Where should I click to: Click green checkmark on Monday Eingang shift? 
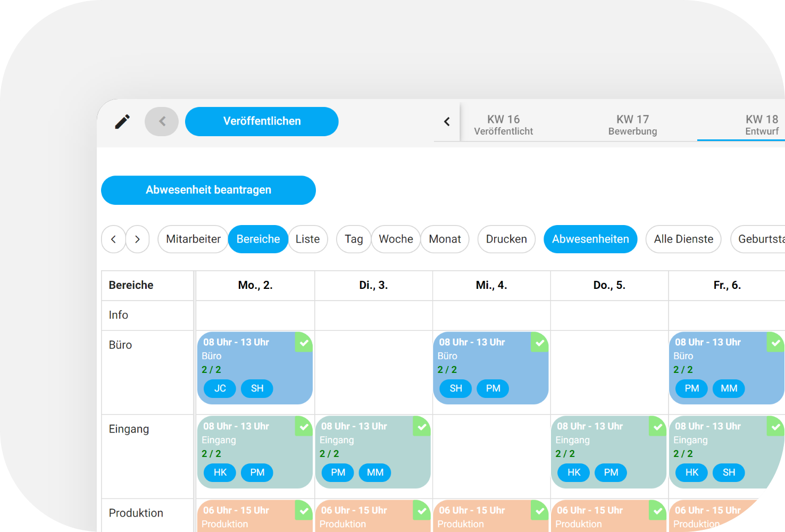304,427
